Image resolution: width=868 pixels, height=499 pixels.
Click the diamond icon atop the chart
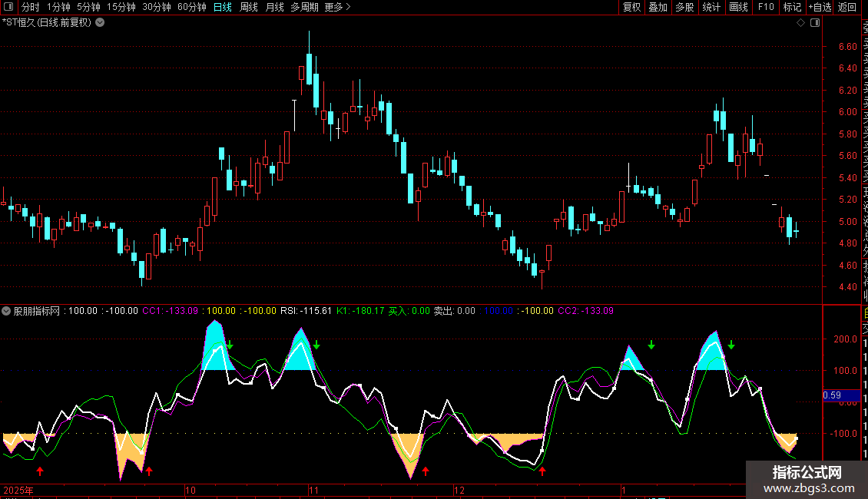click(800, 23)
